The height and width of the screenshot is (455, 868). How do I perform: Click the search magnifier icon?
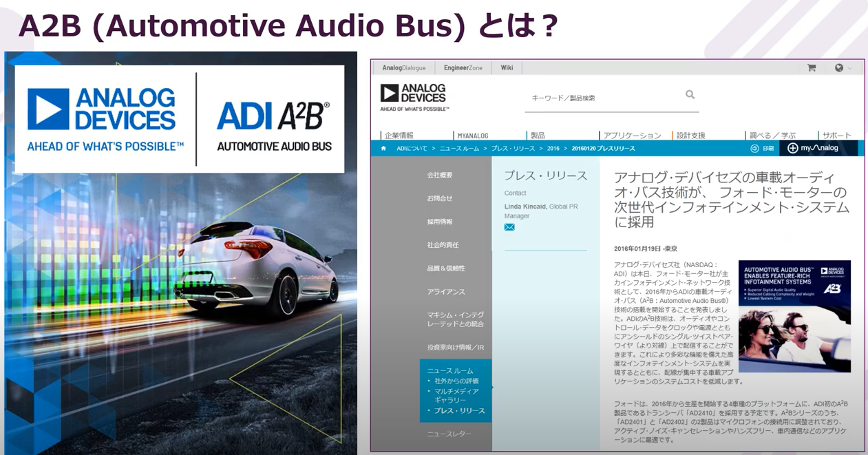tap(690, 95)
